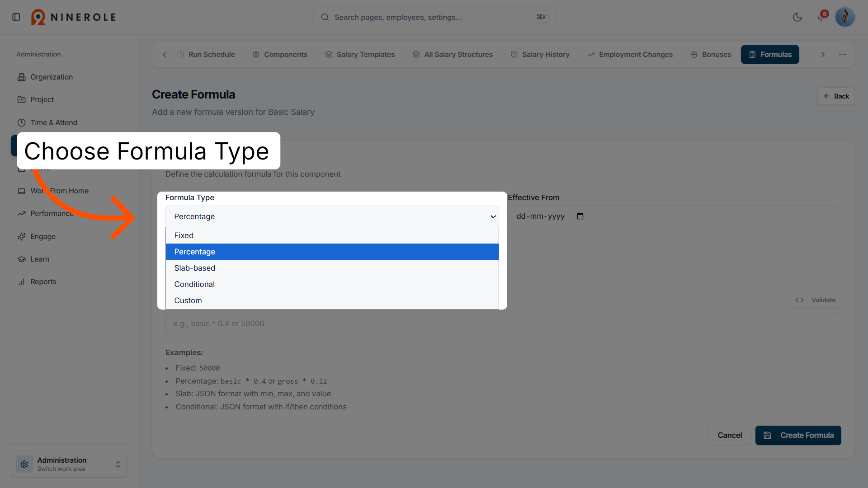
Task: Click the Create Formula button
Action: (x=798, y=435)
